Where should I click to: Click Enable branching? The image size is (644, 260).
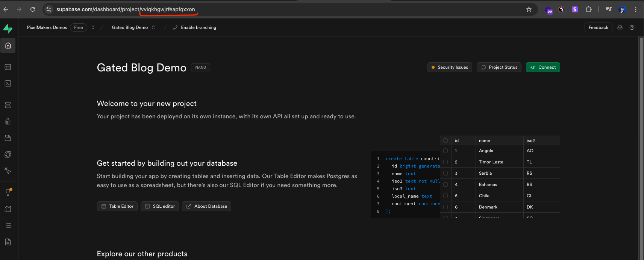tap(194, 27)
